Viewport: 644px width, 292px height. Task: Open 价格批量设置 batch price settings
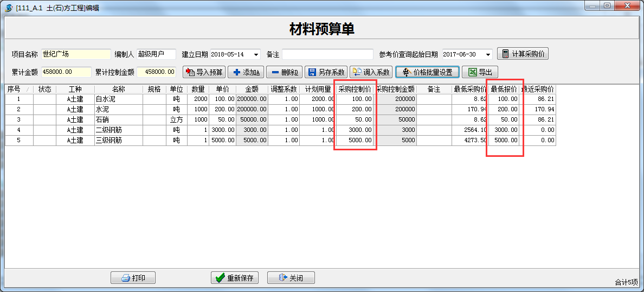[427, 72]
